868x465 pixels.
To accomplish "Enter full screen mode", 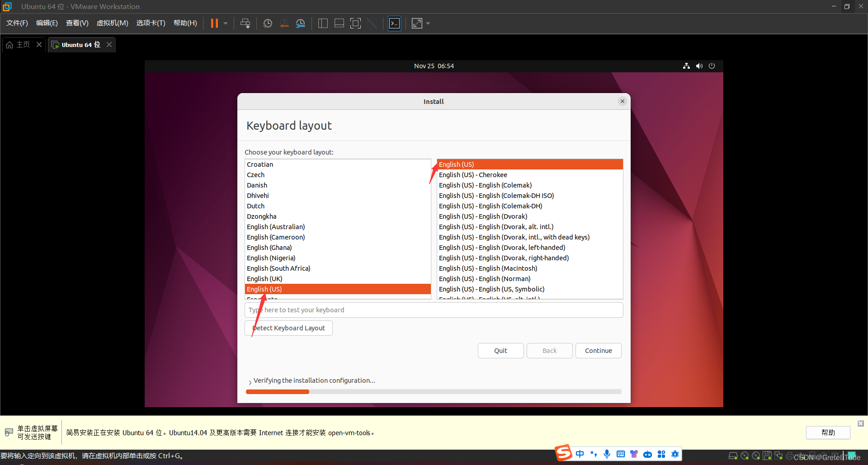I will [355, 23].
